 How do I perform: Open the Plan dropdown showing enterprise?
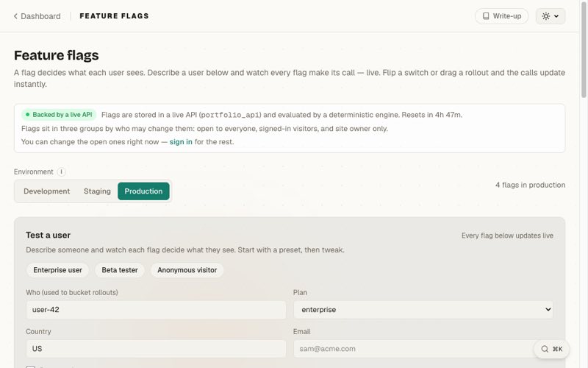(x=423, y=310)
